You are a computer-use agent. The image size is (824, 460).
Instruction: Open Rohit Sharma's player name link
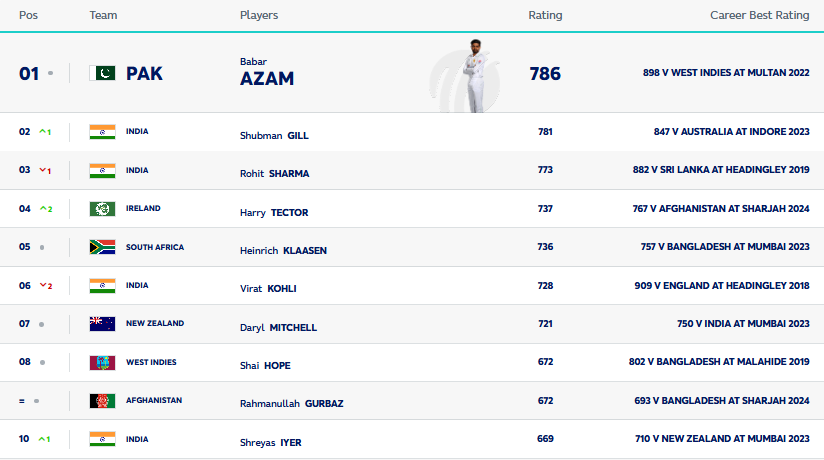tap(275, 173)
